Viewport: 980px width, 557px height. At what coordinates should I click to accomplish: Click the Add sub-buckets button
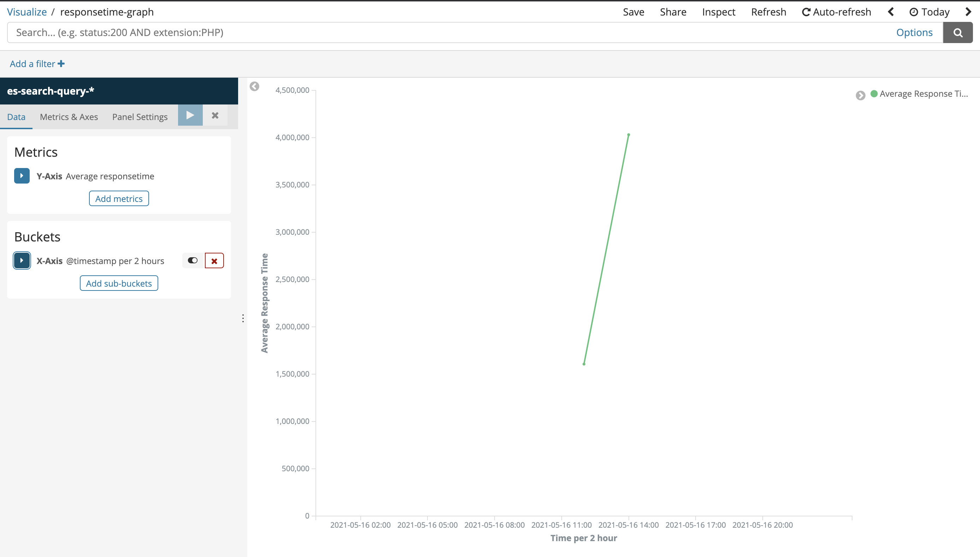click(x=119, y=283)
